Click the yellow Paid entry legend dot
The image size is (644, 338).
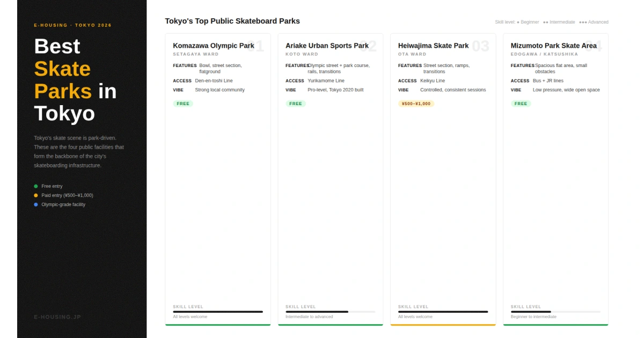[x=36, y=195]
